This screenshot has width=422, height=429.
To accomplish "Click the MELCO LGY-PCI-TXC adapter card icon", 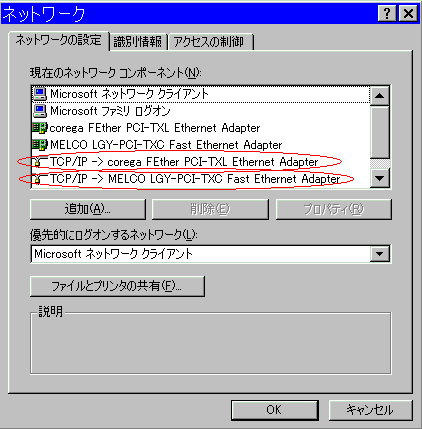I will coord(40,145).
